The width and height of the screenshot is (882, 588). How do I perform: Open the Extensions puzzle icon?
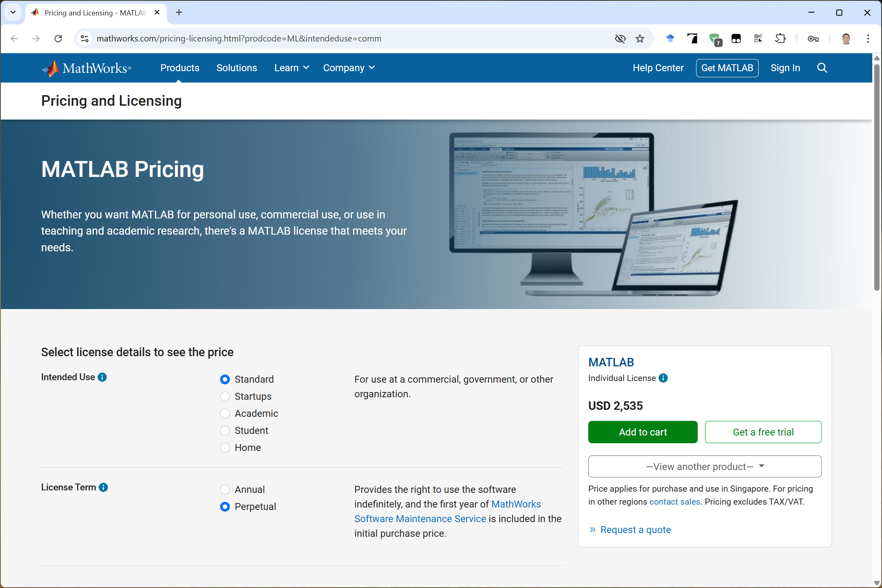coord(780,39)
